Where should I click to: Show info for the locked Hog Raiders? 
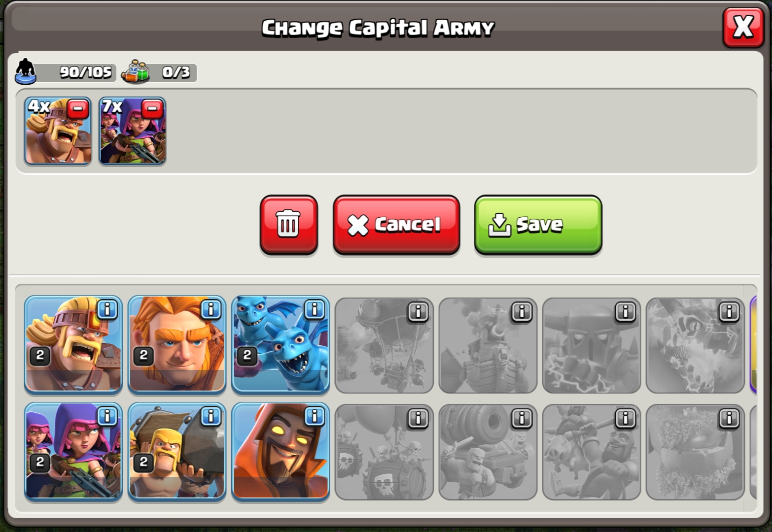point(625,418)
